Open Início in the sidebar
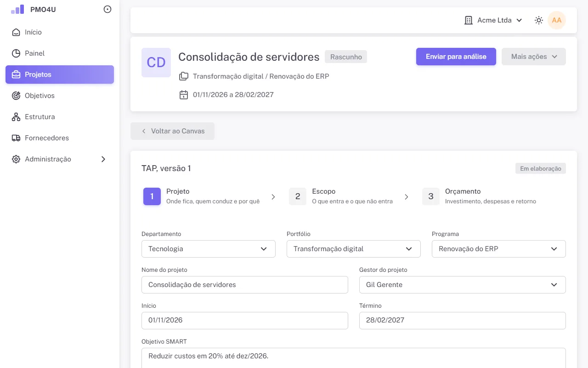The width and height of the screenshot is (588, 368). click(60, 32)
